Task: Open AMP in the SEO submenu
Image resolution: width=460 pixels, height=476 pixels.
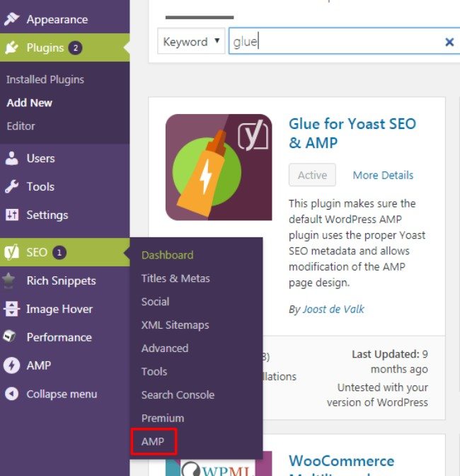Action: [153, 441]
